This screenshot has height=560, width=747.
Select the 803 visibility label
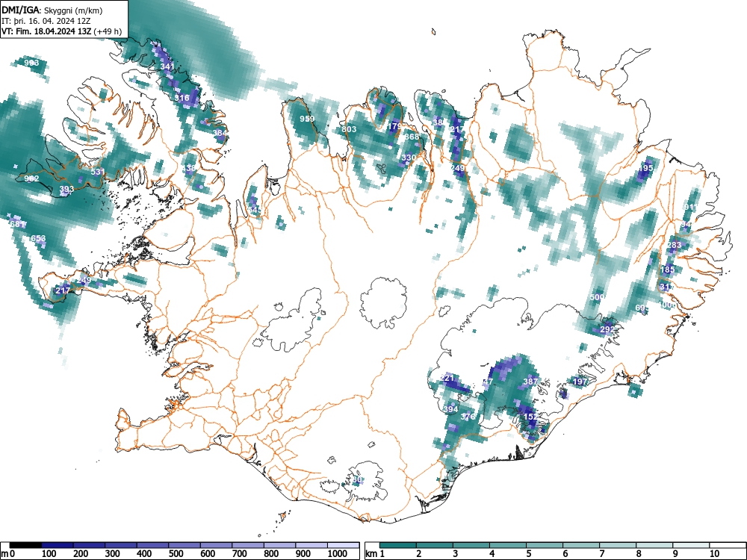point(349,129)
